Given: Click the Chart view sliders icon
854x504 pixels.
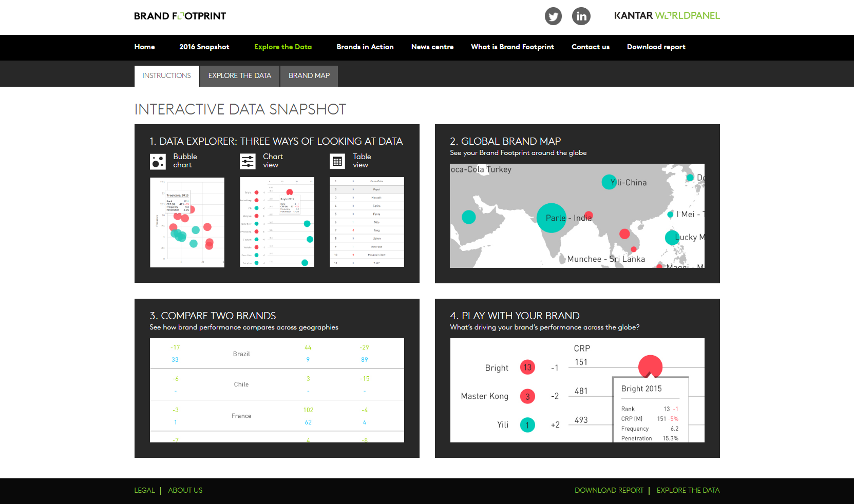Looking at the screenshot, I should (x=248, y=162).
